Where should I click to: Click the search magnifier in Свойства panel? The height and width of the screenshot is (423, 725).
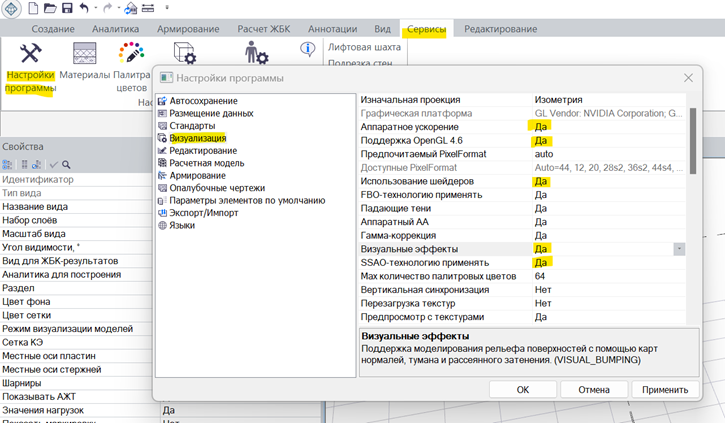[x=66, y=164]
